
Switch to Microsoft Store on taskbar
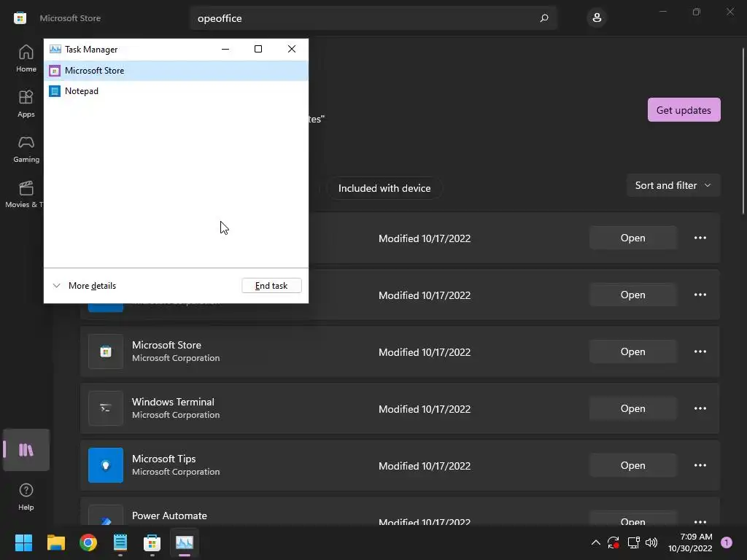coord(152,542)
